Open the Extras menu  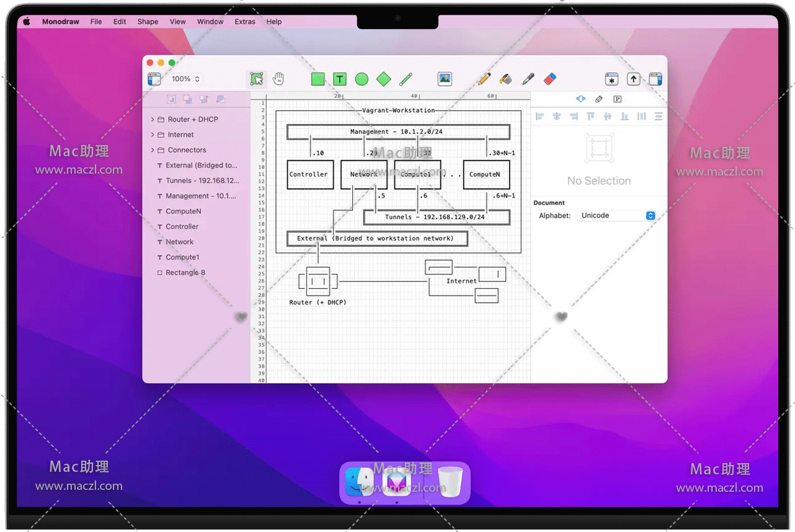pyautogui.click(x=245, y=22)
